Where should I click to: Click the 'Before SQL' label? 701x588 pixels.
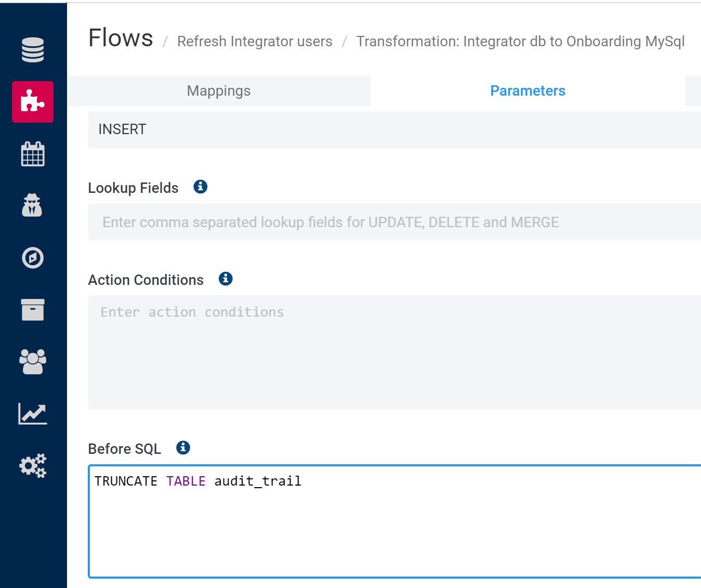[125, 449]
